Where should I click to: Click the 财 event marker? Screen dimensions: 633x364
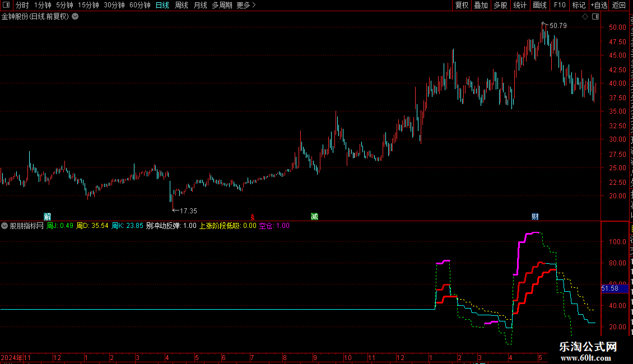coord(535,217)
